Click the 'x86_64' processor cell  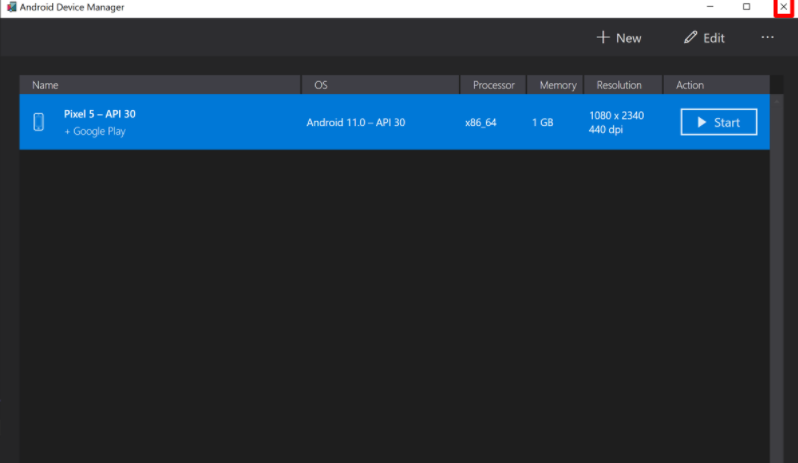[480, 123]
